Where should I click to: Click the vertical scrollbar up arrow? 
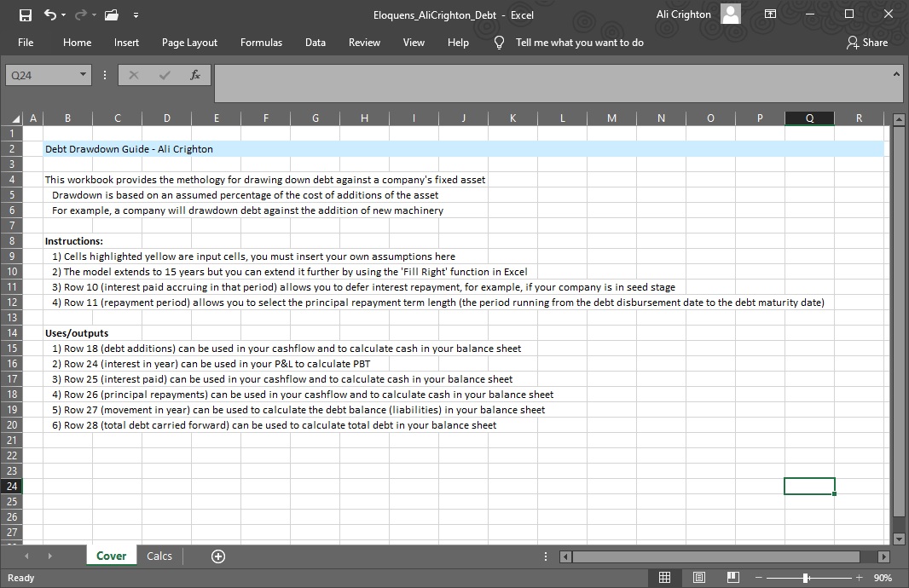coord(899,120)
